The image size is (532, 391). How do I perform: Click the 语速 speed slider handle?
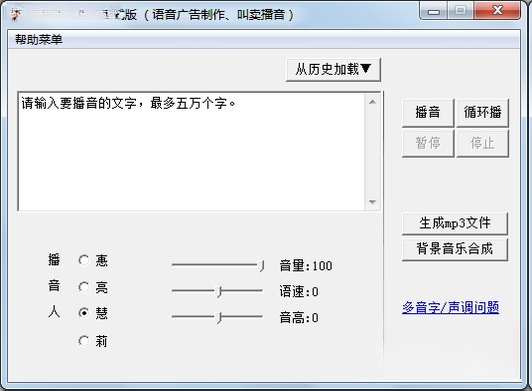pos(219,292)
